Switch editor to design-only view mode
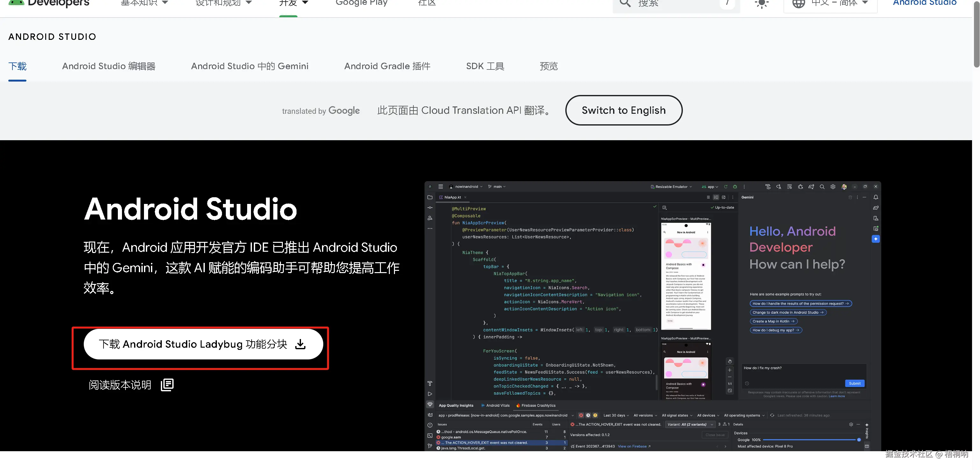The width and height of the screenshot is (980, 470). click(724, 197)
